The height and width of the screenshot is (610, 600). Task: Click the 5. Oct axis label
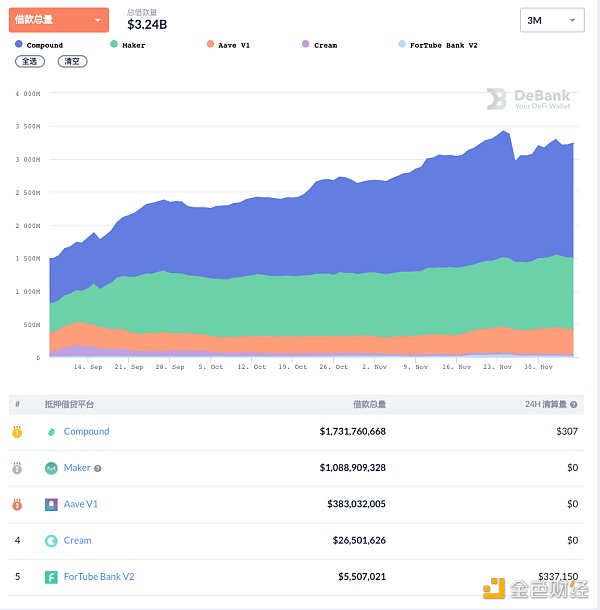coord(211,367)
